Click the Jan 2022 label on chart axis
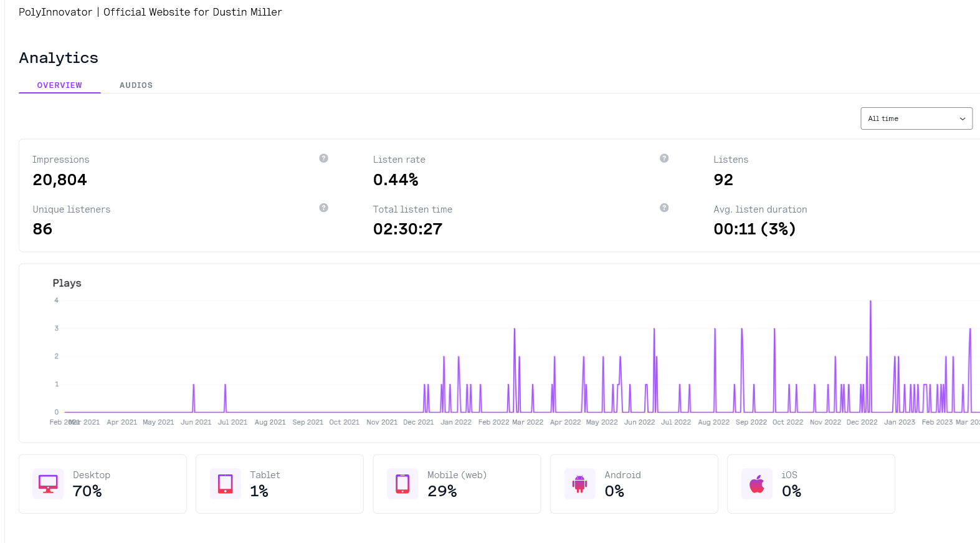Viewport: 980px width, 543px height. tap(456, 422)
